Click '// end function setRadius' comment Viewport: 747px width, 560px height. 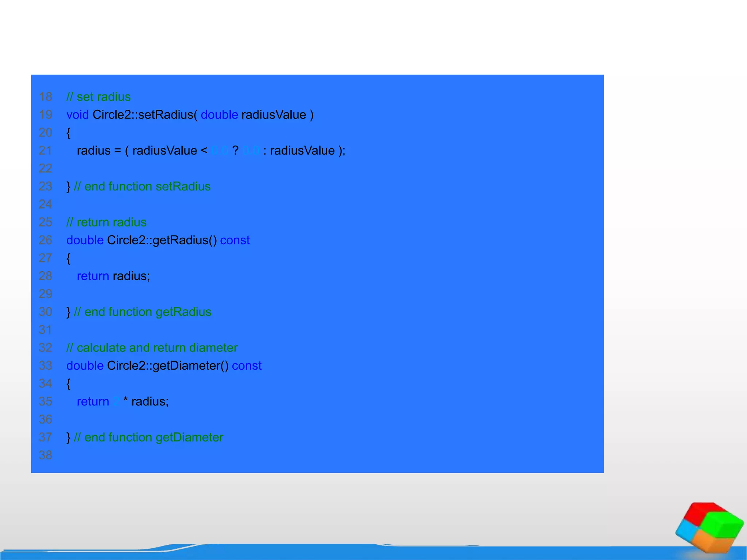[x=142, y=187]
